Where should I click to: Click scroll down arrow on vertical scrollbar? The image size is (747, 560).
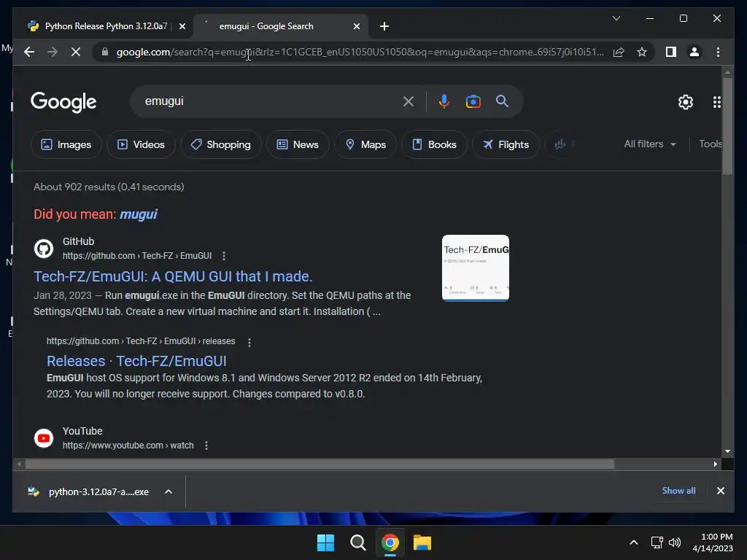[727, 451]
